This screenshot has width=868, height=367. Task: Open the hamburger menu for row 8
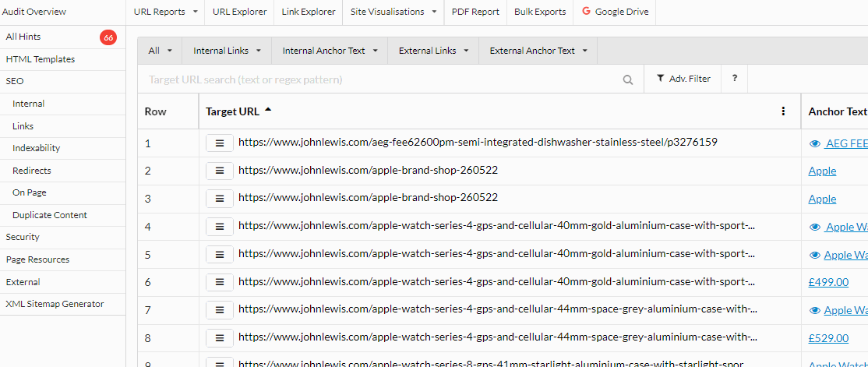tap(219, 337)
